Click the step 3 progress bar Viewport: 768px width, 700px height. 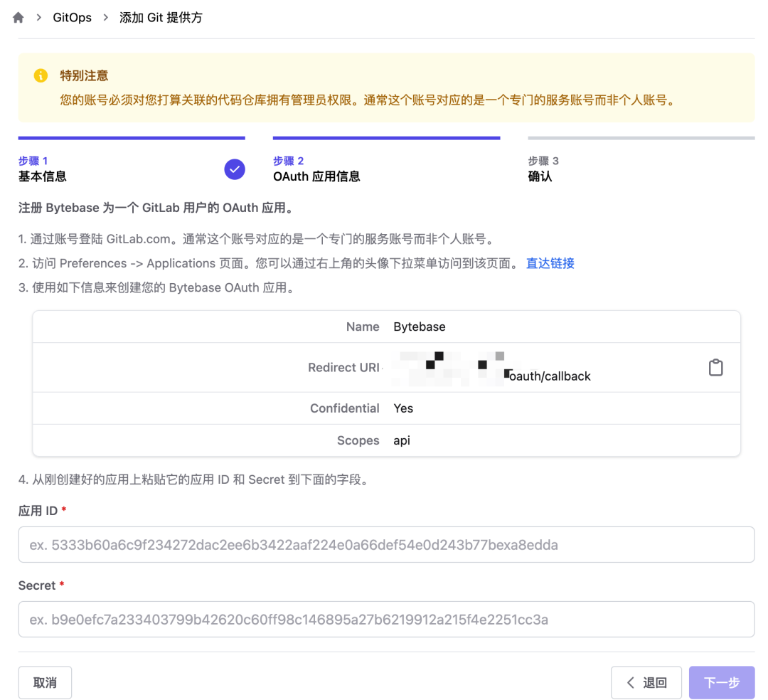(x=641, y=138)
